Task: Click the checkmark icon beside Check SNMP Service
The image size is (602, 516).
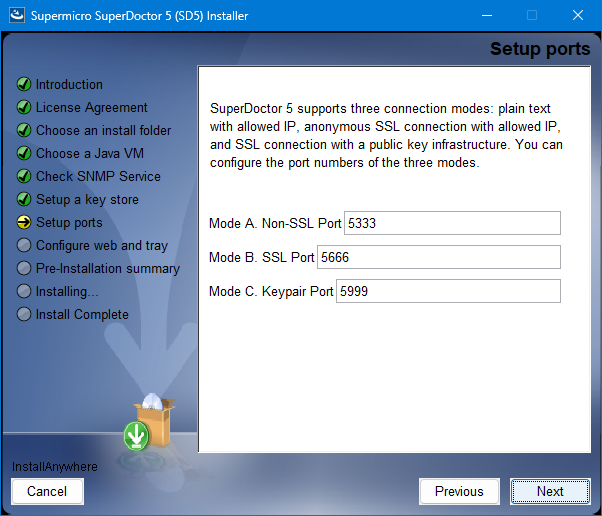Action: click(x=24, y=177)
